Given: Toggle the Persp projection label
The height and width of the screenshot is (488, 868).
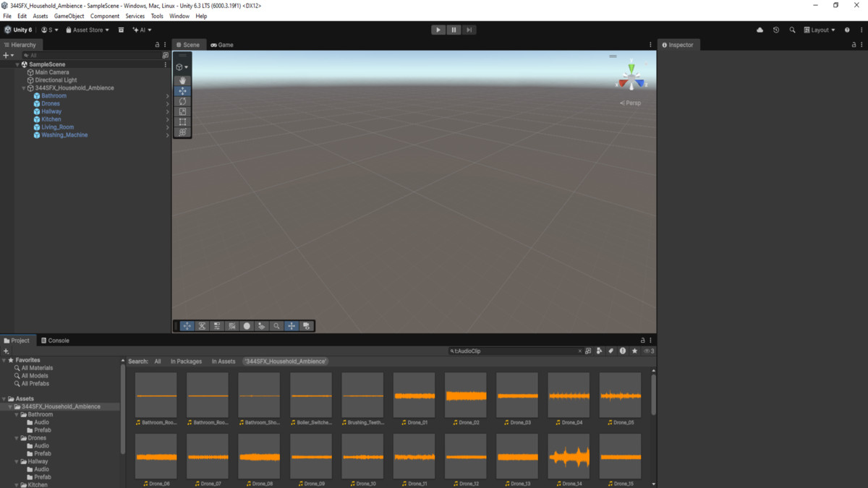Looking at the screenshot, I should (631, 103).
